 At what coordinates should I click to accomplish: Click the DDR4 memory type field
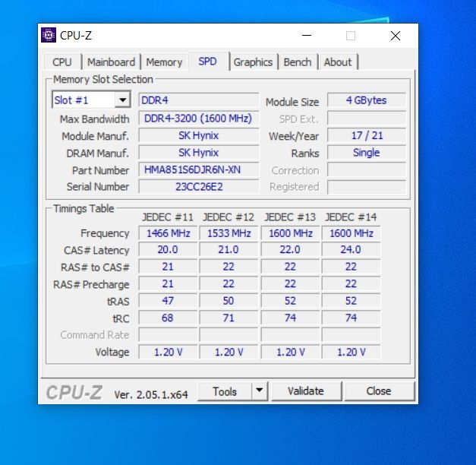pos(199,100)
